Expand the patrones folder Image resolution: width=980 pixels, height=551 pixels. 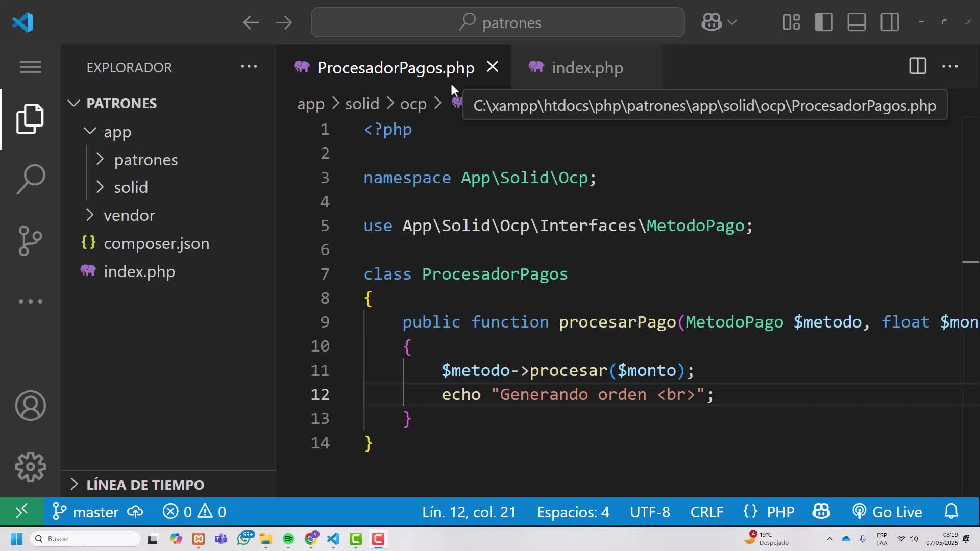145,160
